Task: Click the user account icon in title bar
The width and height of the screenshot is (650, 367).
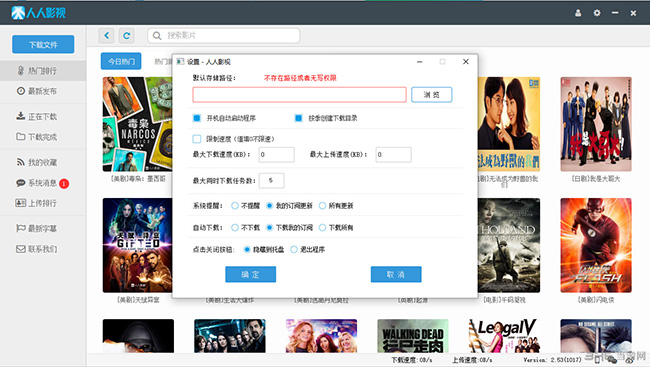Action: tap(578, 13)
